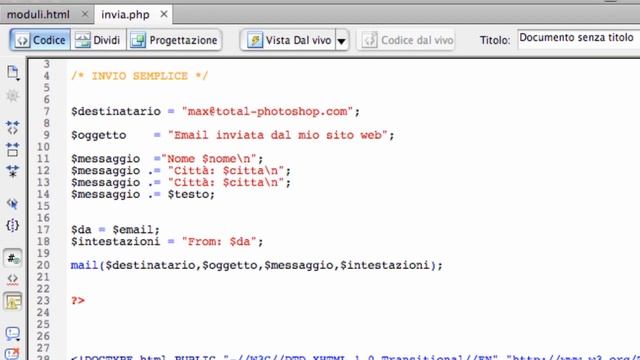Toggle Highlight Invalid Code icon
The height and width of the screenshot is (360, 640).
click(13, 280)
